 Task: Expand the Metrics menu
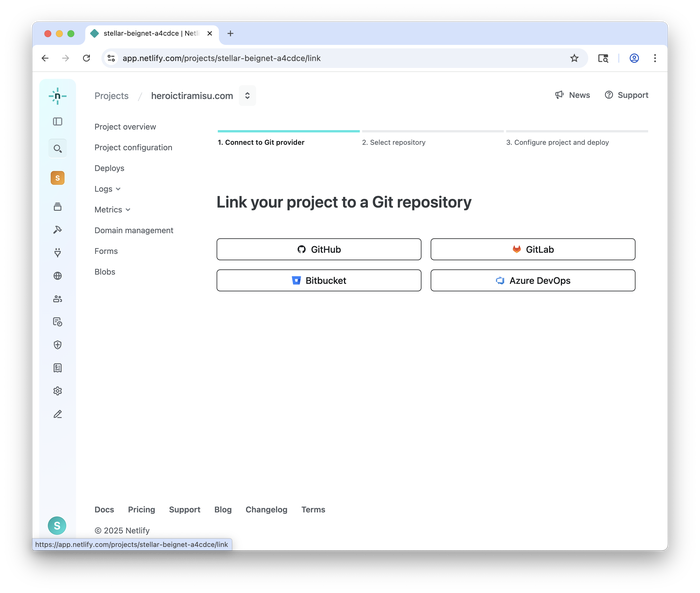pos(112,209)
